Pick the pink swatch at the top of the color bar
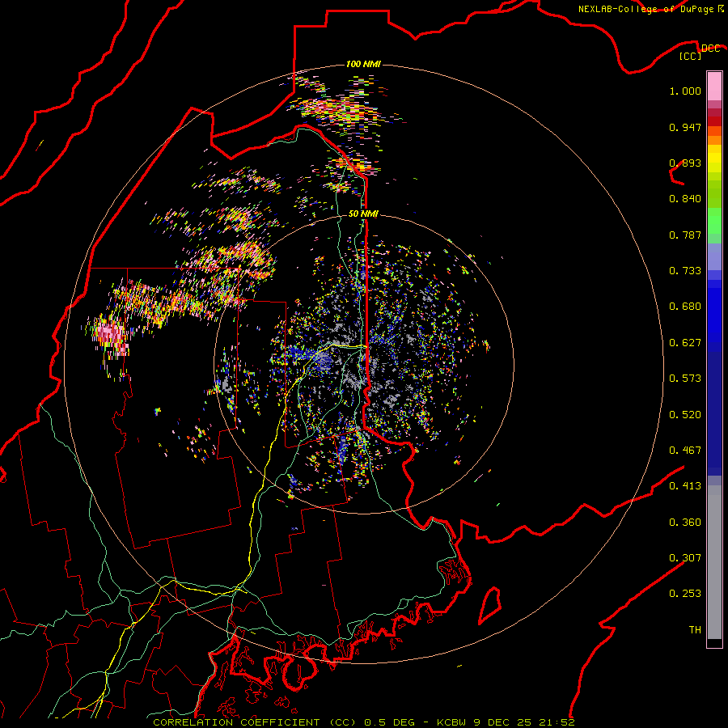The height and width of the screenshot is (728, 728). point(714,87)
